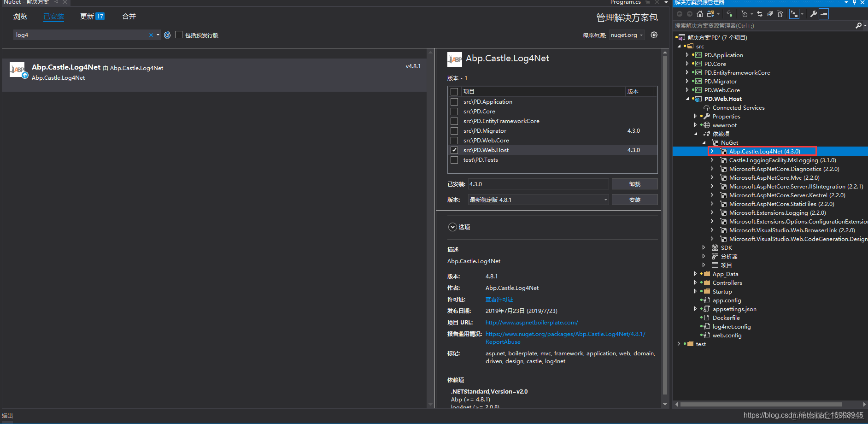Open the aspnetboilerplate.com project URL link
The image size is (868, 424).
pyautogui.click(x=532, y=323)
